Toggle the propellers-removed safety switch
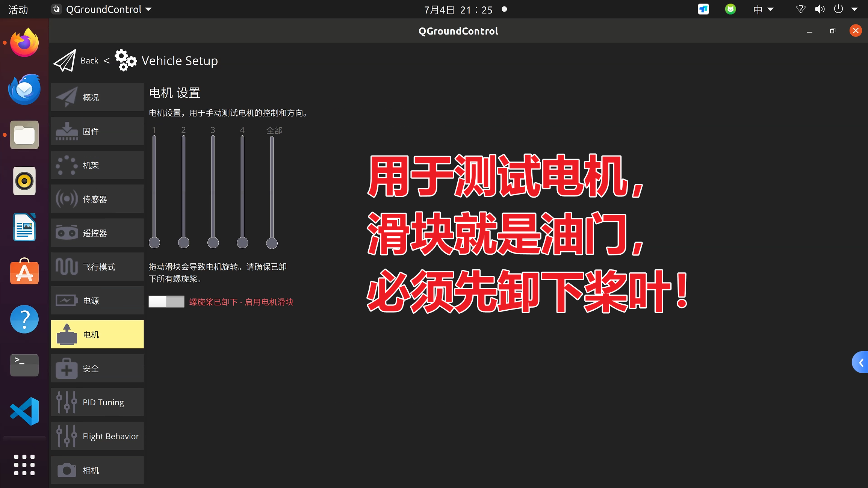Screen dimensions: 868x488 pyautogui.click(x=166, y=302)
